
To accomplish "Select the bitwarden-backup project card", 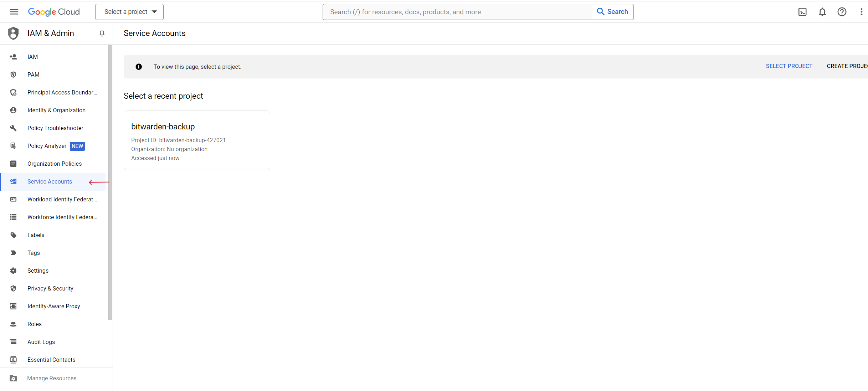I will 197,140.
